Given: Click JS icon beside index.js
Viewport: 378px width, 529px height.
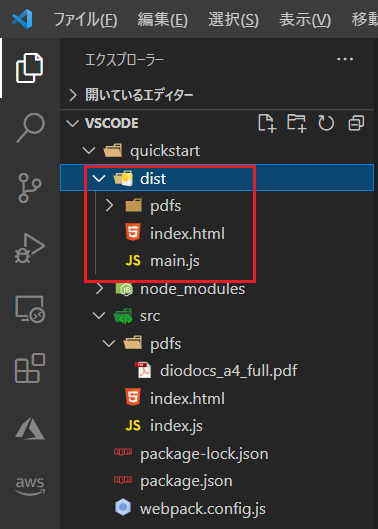Looking at the screenshot, I should (x=133, y=425).
